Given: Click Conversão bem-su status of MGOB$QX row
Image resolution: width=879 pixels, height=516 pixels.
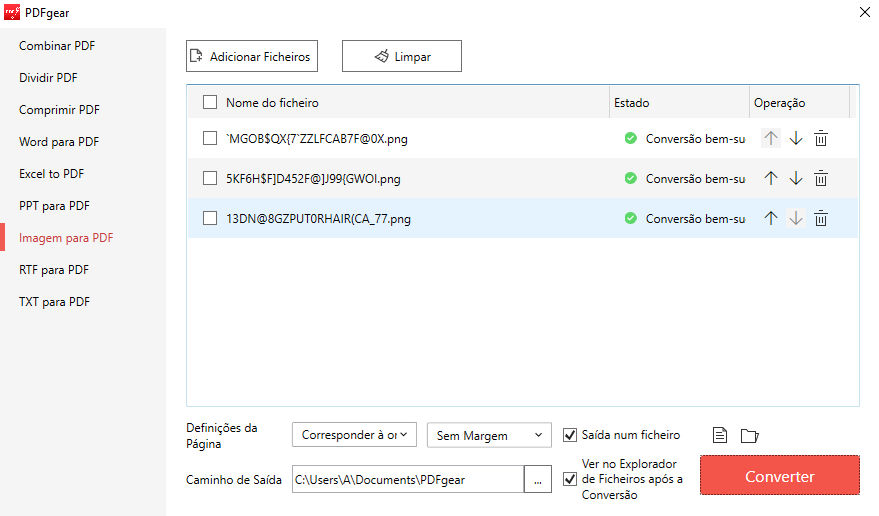Looking at the screenshot, I should pos(695,139).
